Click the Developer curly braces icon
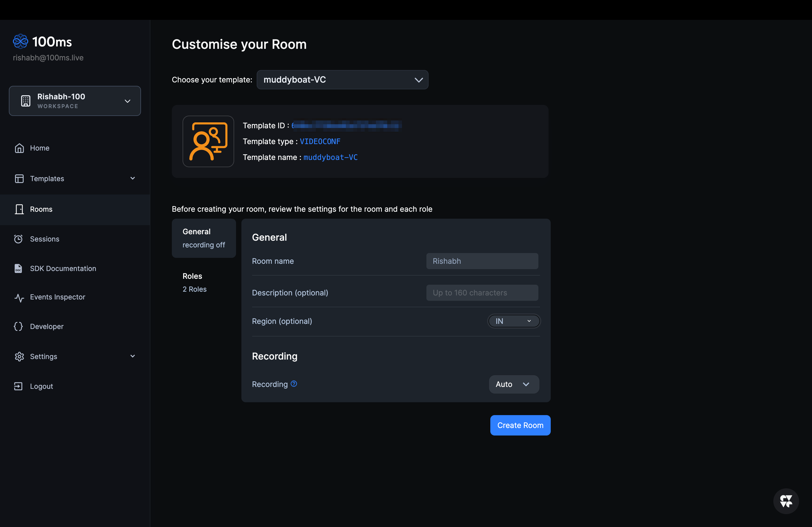Screen dimensions: 812x527 19,327
